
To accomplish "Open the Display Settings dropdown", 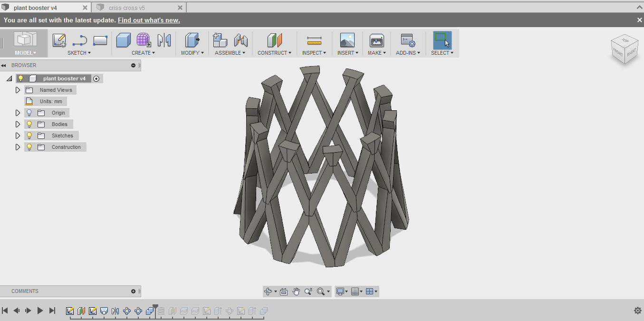I will [x=342, y=292].
